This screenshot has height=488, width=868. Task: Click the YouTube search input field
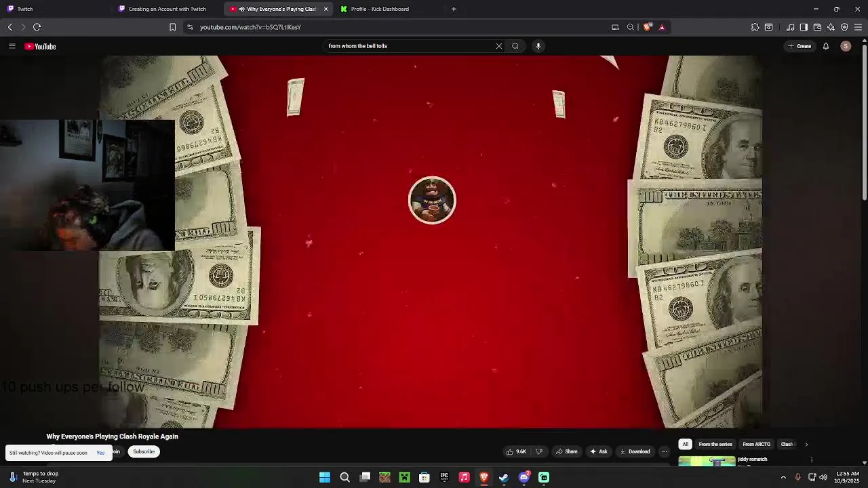point(409,46)
